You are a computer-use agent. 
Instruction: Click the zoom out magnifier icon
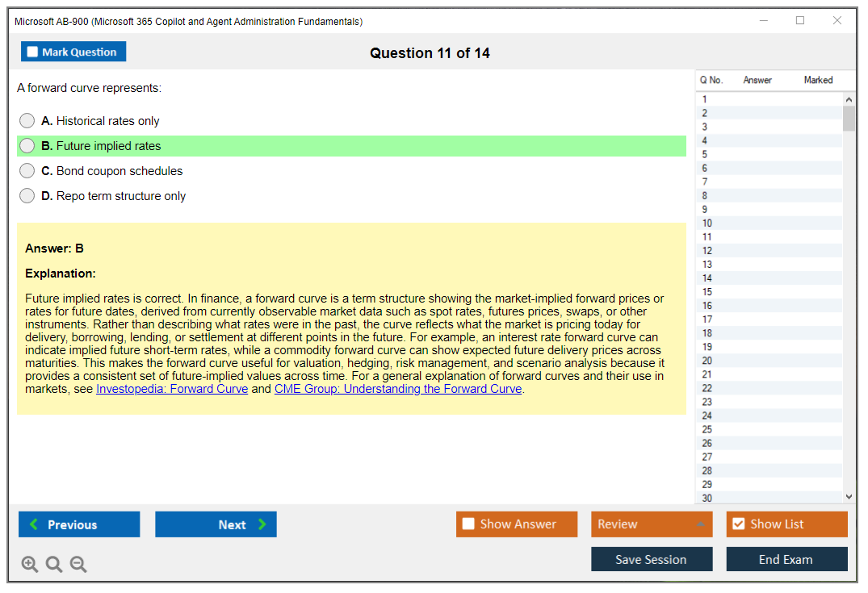pos(78,564)
